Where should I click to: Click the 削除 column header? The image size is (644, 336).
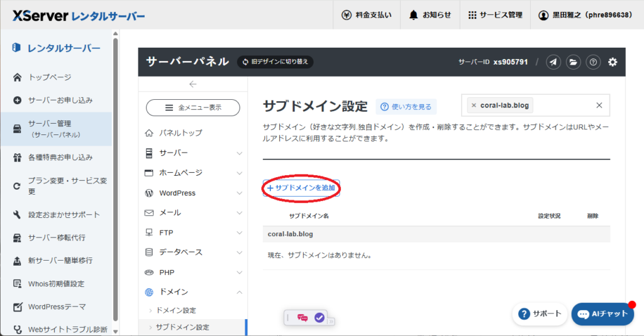pos(592,216)
